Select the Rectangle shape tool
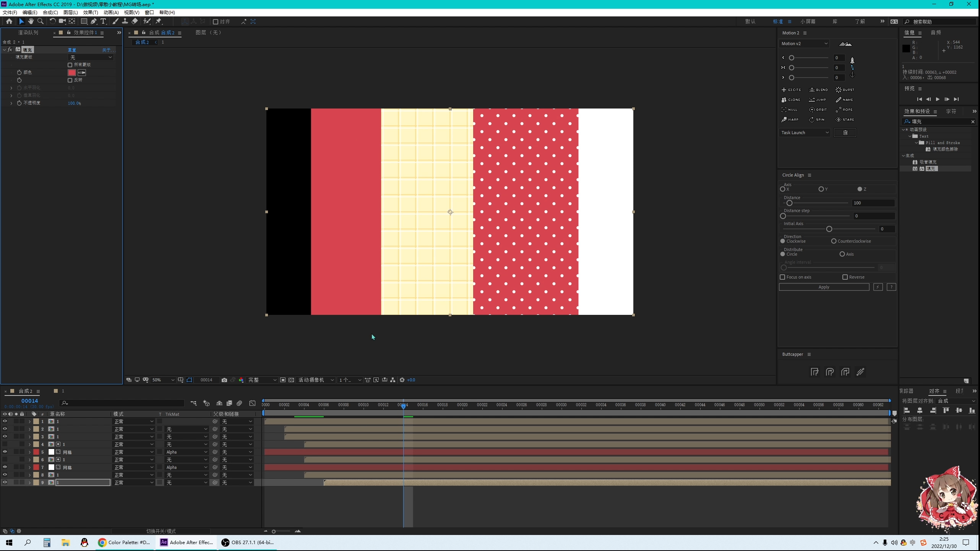 click(84, 21)
